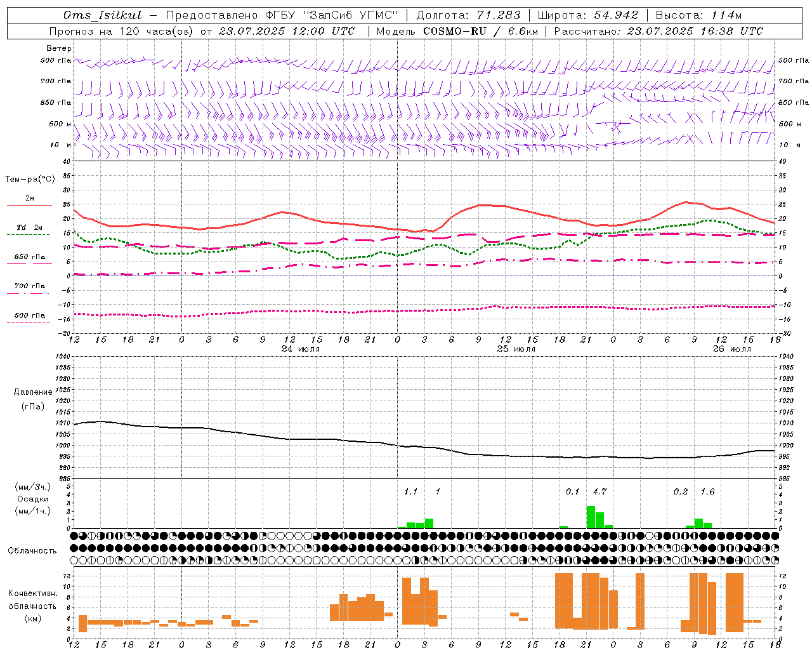Viewport: 812px width, 650px height.
Task: Click the 26 июля date label
Action: coord(731,349)
